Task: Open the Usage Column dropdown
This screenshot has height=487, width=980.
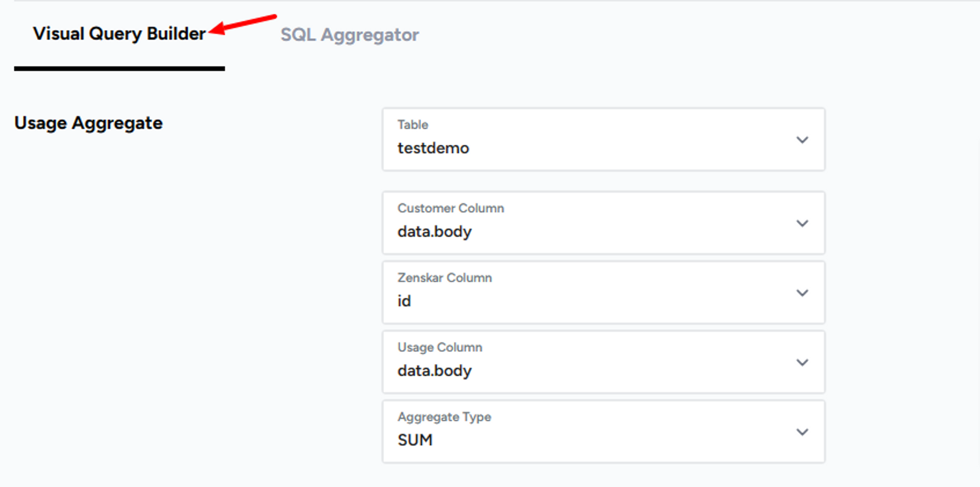Action: point(604,362)
